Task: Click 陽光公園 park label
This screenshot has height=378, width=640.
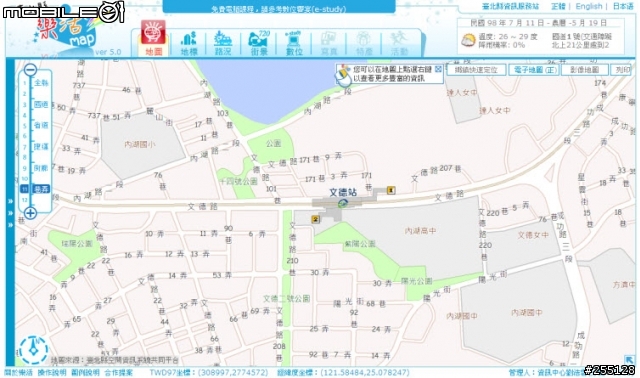Action: [x=416, y=281]
